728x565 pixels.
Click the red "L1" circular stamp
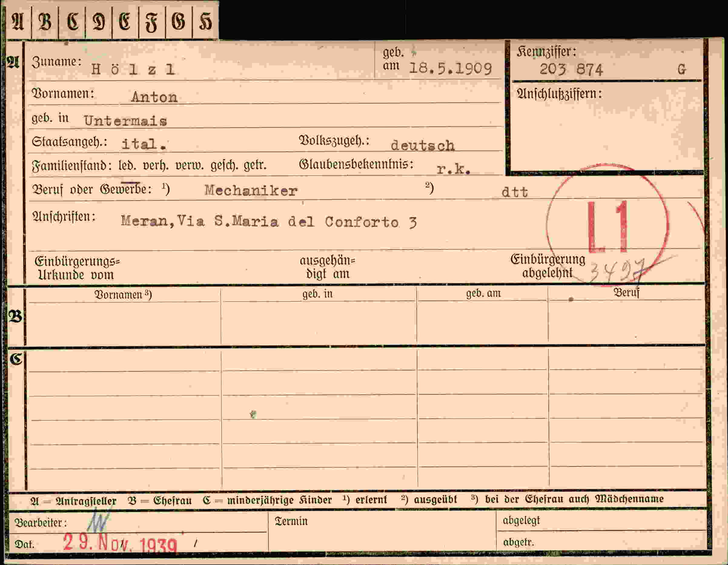click(607, 225)
